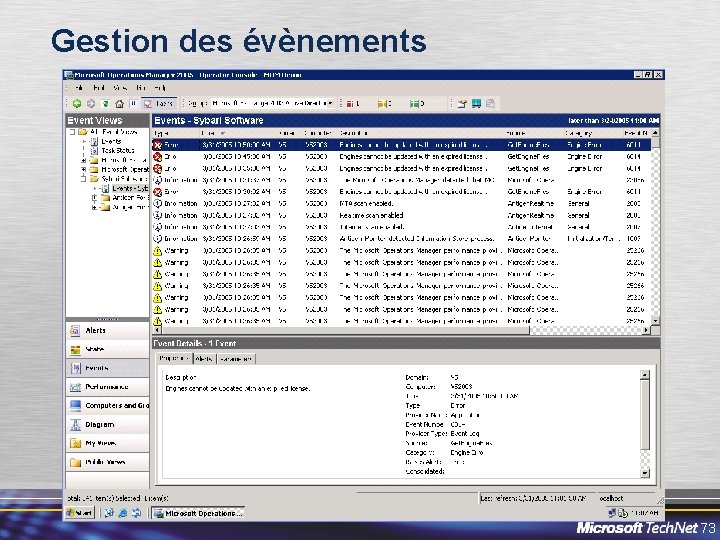Switch to Alerts tab in Event Details
Image resolution: width=720 pixels, height=540 pixels.
point(204,359)
